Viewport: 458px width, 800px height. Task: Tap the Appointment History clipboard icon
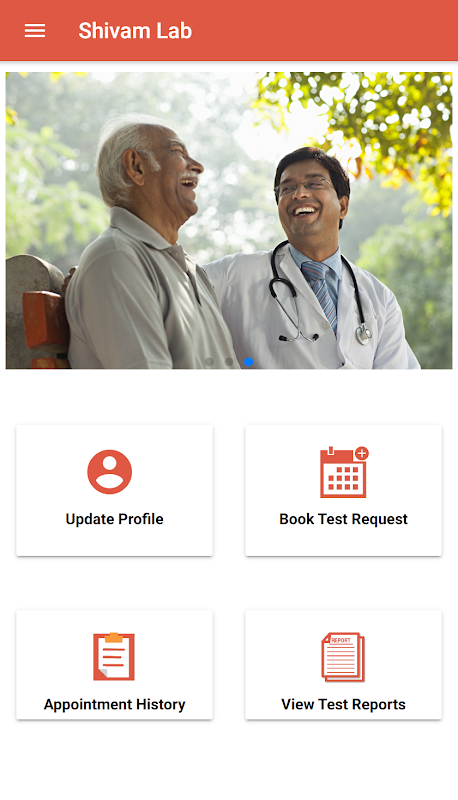click(x=114, y=657)
